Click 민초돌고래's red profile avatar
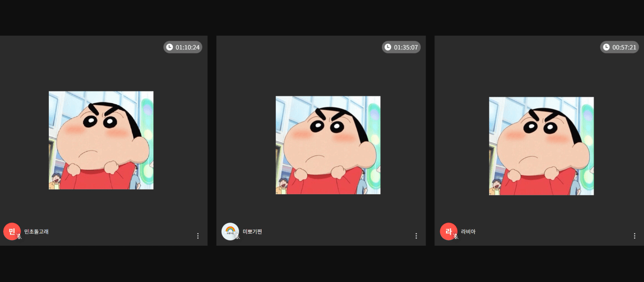644x282 pixels. [x=12, y=231]
